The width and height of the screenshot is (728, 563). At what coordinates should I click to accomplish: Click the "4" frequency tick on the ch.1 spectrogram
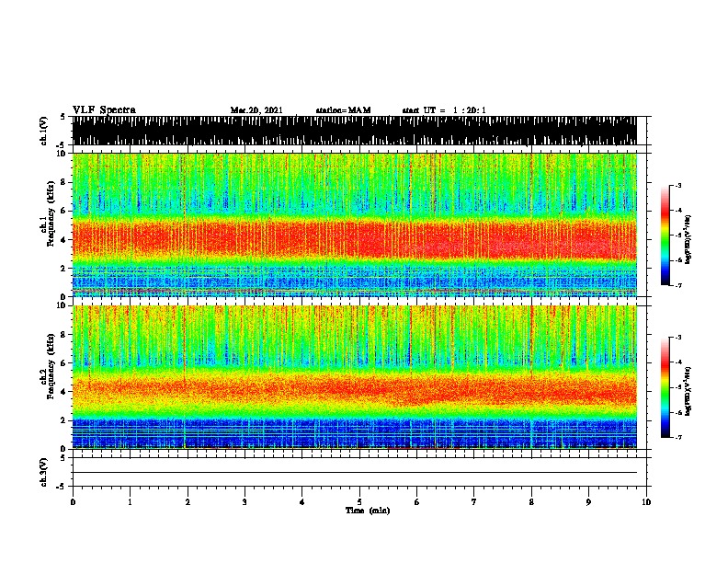[x=65, y=240]
